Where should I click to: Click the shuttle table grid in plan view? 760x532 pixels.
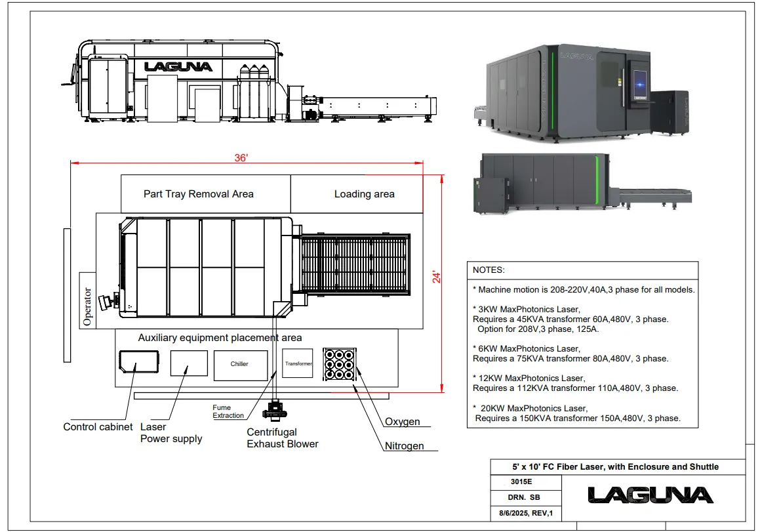355,265
